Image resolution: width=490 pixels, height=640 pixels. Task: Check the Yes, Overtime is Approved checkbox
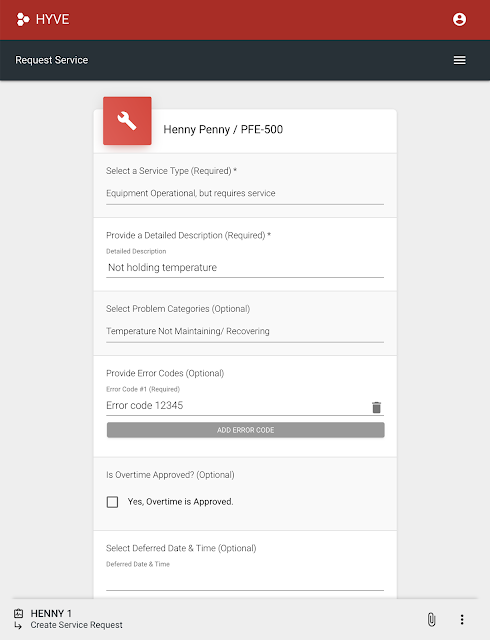[x=112, y=502]
